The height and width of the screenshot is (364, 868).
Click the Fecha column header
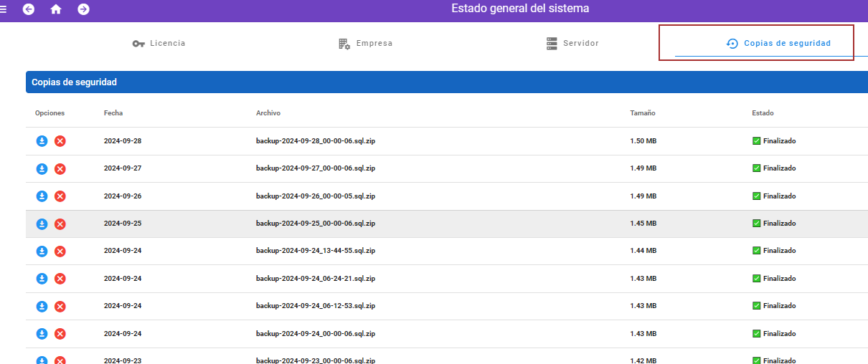[x=113, y=113]
